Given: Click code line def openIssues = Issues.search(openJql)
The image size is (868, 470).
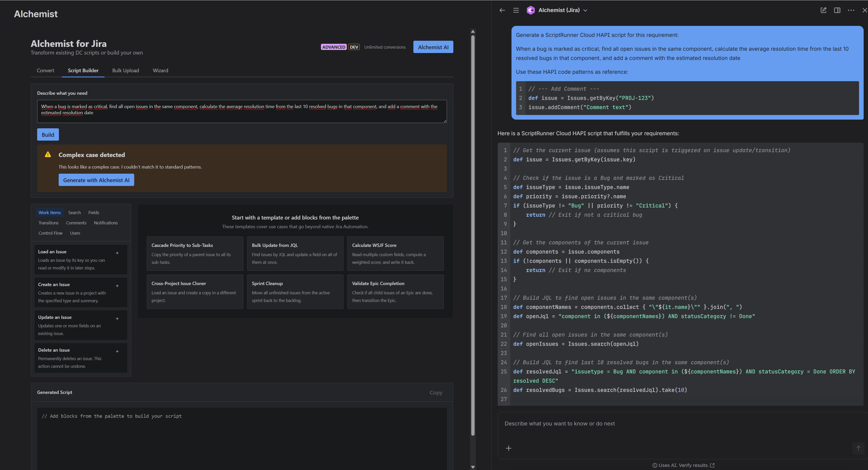Looking at the screenshot, I should [x=576, y=344].
